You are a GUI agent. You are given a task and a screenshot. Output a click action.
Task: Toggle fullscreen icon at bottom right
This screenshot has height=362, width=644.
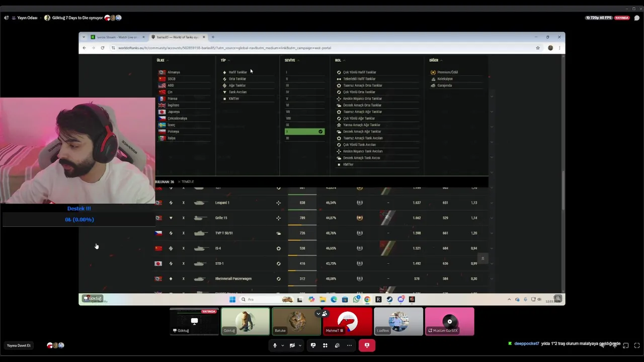pos(637,345)
